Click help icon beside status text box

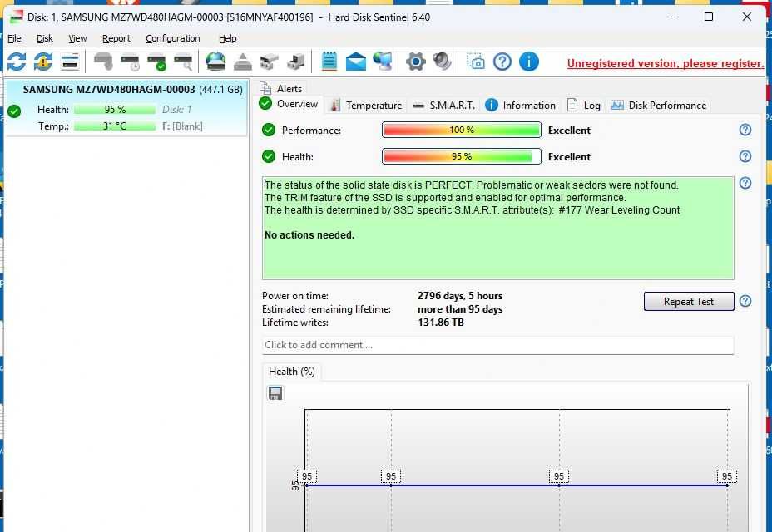click(x=745, y=183)
